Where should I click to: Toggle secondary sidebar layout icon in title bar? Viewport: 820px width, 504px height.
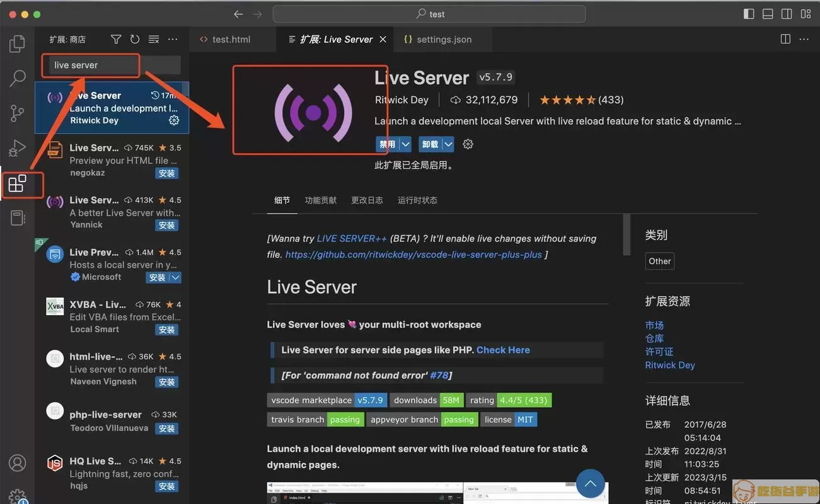(x=787, y=14)
